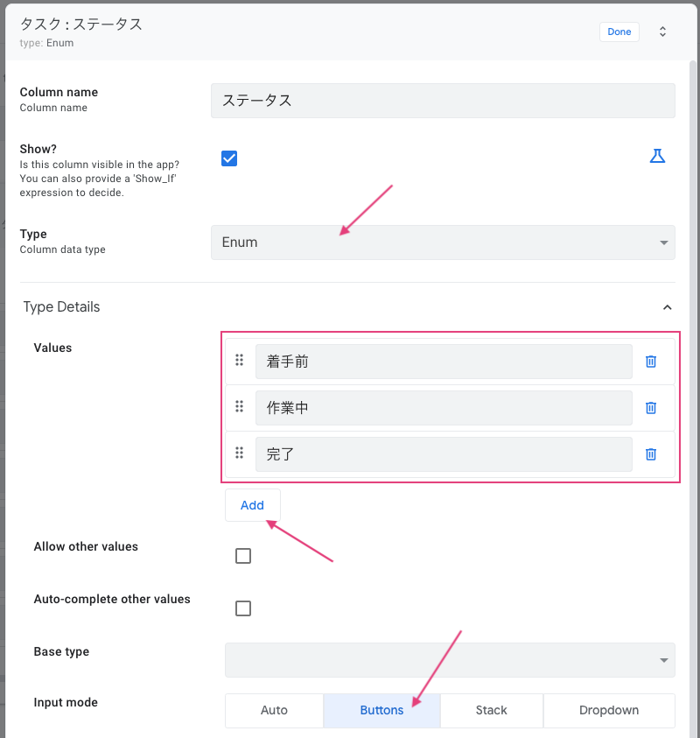
Task: Uncheck the Show? checkbox
Action: pyautogui.click(x=229, y=158)
